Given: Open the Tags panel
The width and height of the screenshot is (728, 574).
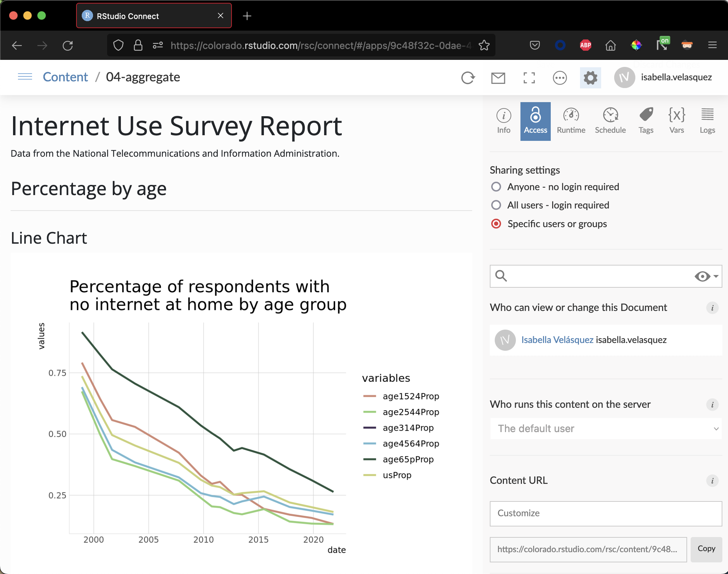Looking at the screenshot, I should 646,120.
